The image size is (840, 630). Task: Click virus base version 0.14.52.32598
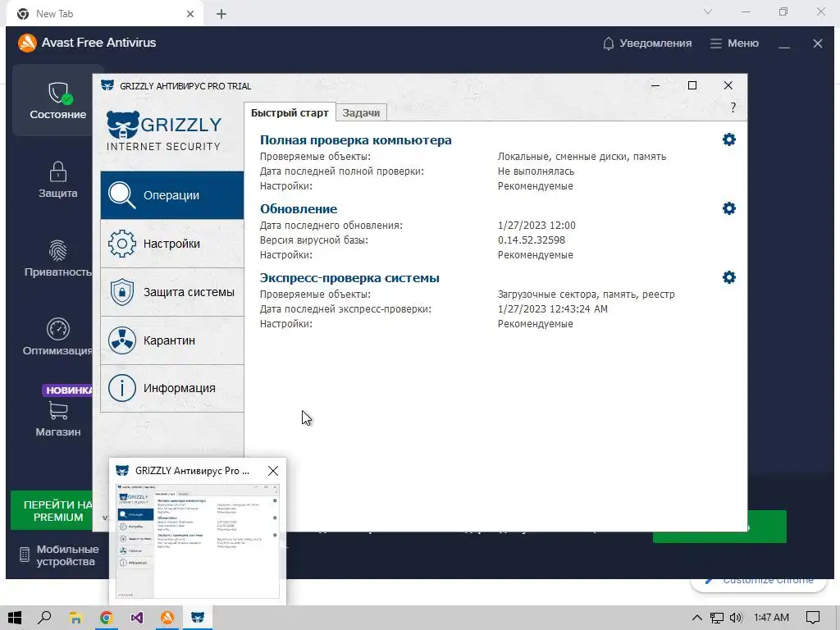(x=532, y=240)
